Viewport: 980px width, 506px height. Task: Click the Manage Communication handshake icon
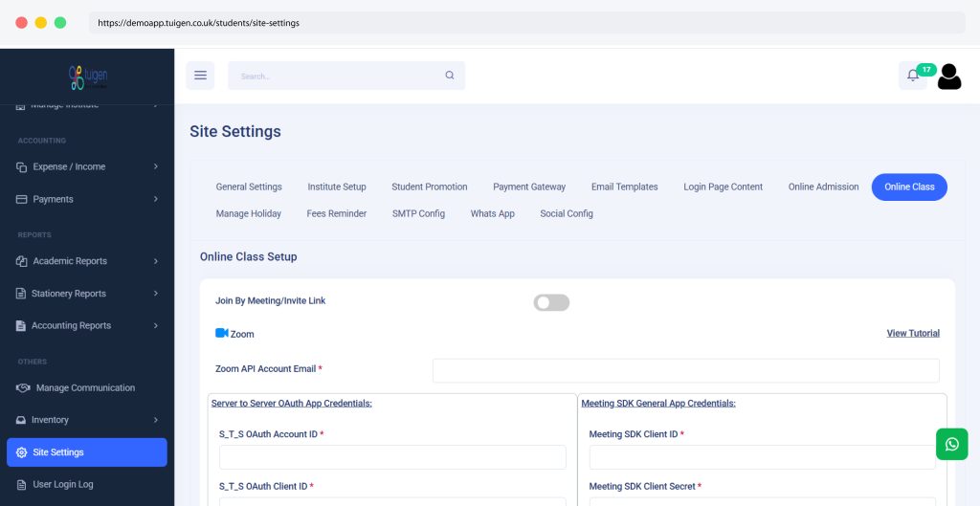(x=23, y=388)
